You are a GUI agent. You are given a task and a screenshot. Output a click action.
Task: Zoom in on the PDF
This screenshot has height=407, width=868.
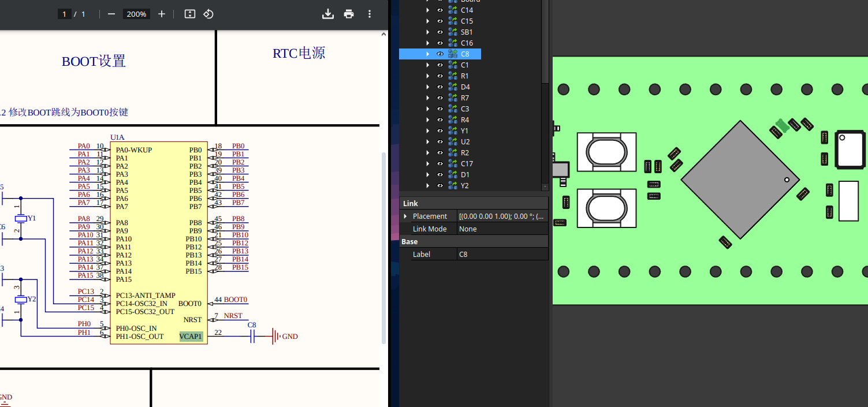click(162, 14)
